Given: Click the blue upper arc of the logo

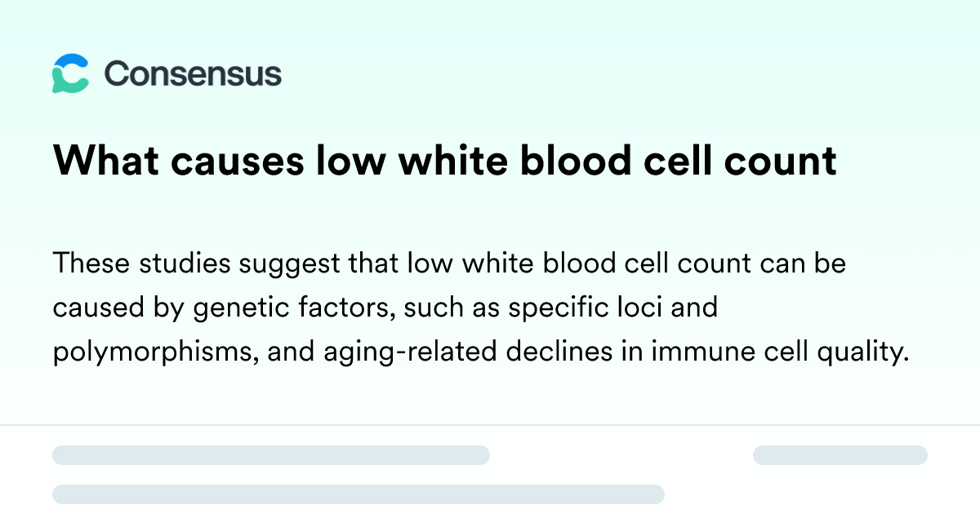Looking at the screenshot, I should point(72,62).
